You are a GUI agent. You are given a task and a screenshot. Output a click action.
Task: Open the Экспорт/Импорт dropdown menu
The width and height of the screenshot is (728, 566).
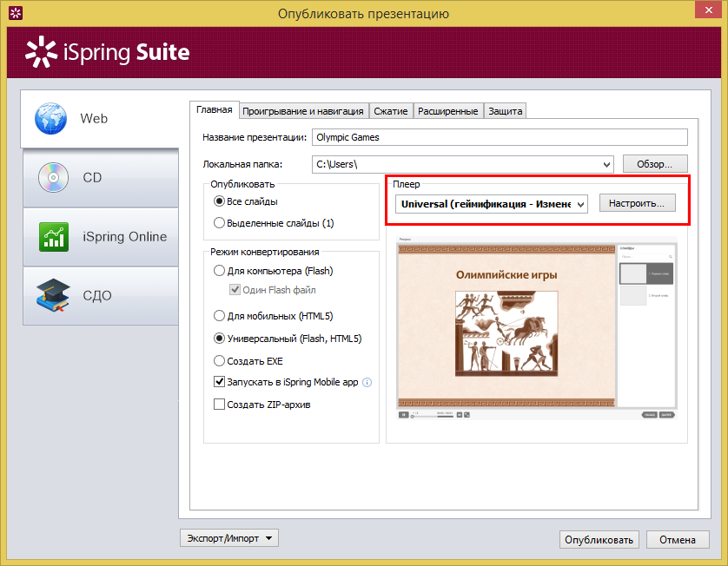coord(229,538)
